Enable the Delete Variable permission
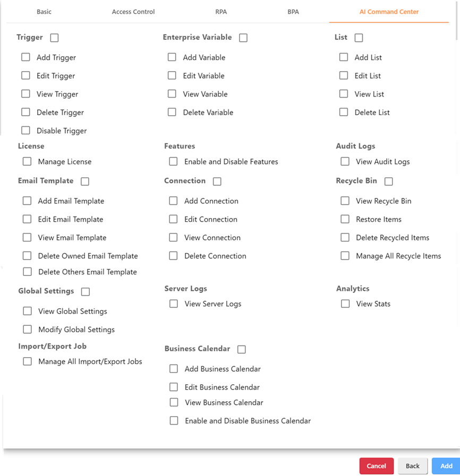Image resolution: width=460 pixels, height=476 pixels. point(172,112)
